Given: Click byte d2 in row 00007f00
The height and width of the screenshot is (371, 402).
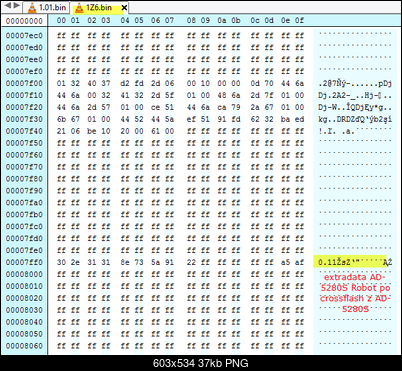Looking at the screenshot, I should click(125, 83).
